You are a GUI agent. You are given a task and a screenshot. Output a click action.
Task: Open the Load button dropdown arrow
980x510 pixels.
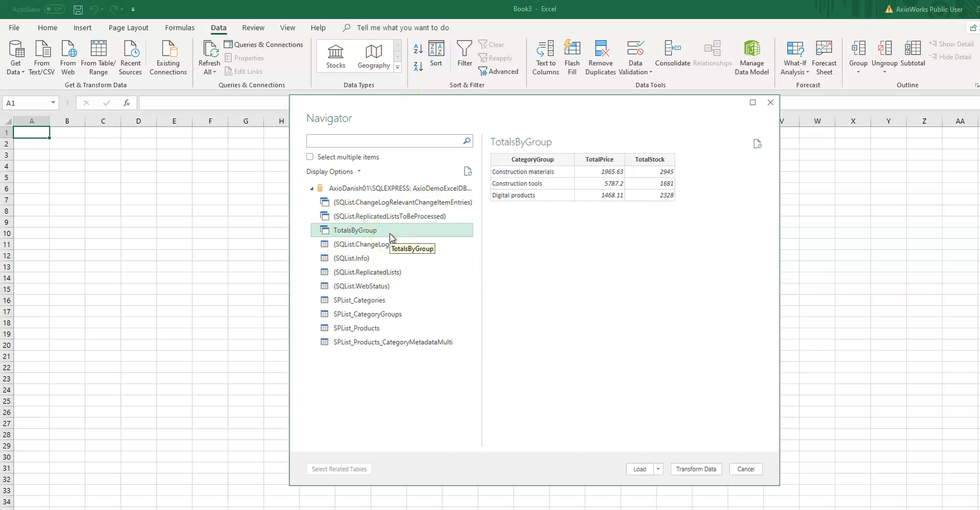click(x=658, y=469)
